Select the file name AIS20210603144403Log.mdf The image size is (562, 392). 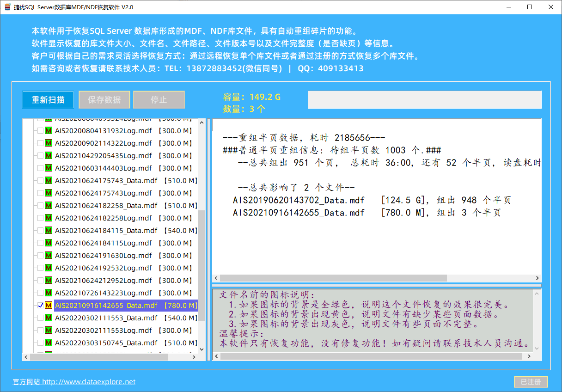104,168
